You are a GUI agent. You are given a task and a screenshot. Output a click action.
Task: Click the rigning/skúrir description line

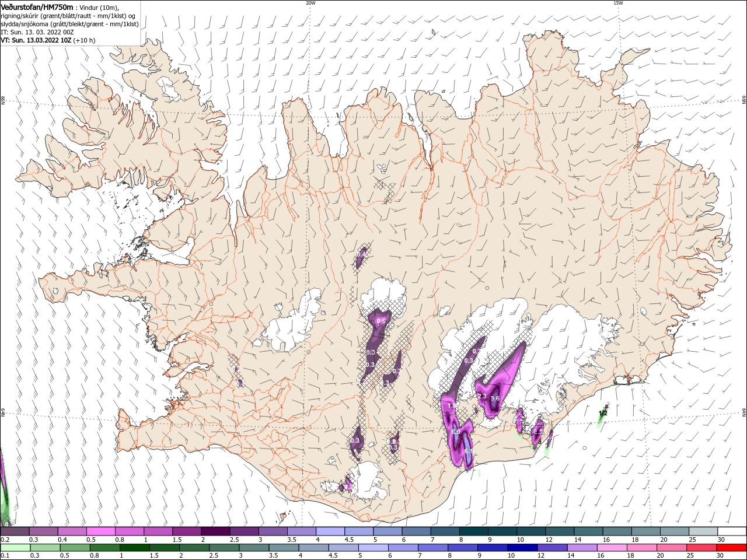tap(68, 16)
